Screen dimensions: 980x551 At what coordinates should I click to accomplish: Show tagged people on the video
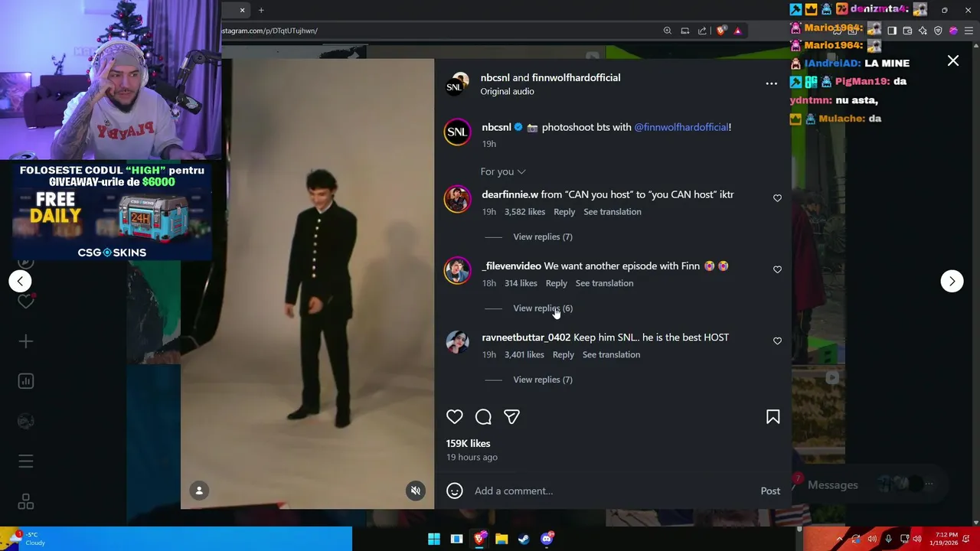tap(199, 491)
